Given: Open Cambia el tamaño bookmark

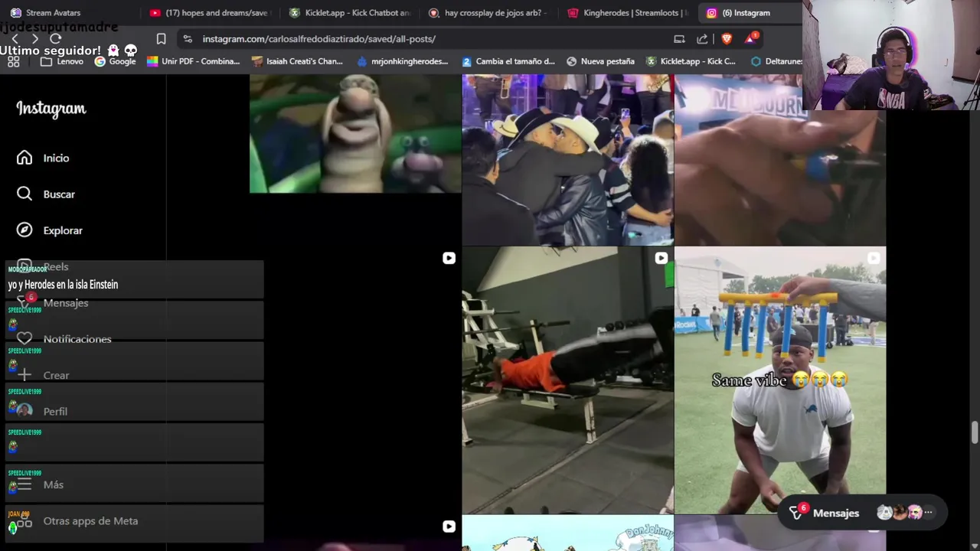Looking at the screenshot, I should coord(508,61).
